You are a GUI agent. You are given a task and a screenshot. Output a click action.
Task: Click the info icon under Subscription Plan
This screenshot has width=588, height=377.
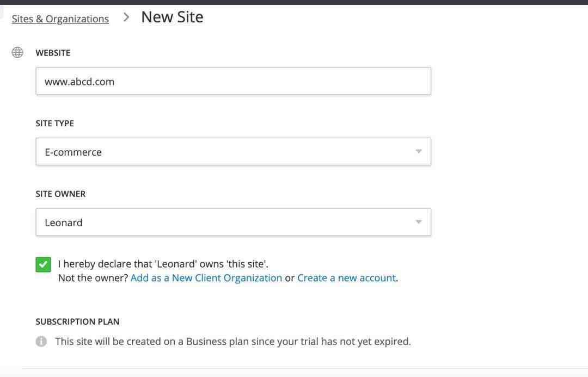41,342
